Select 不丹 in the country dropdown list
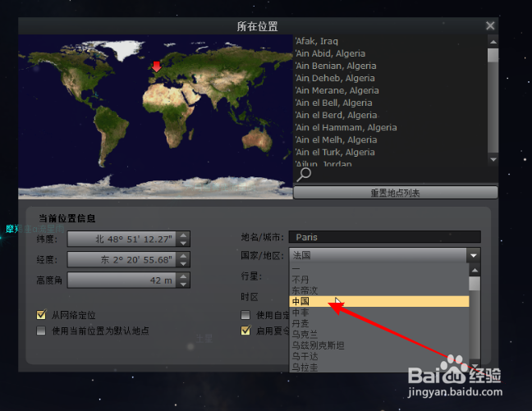The height and width of the screenshot is (411, 532). coord(379,280)
